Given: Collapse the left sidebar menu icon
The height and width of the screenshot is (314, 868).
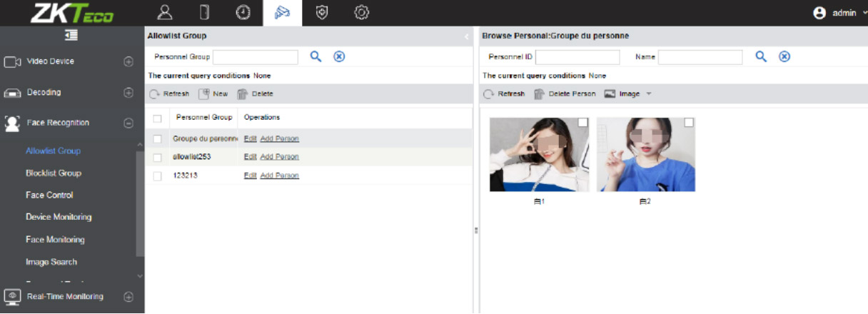Looking at the screenshot, I should (71, 36).
